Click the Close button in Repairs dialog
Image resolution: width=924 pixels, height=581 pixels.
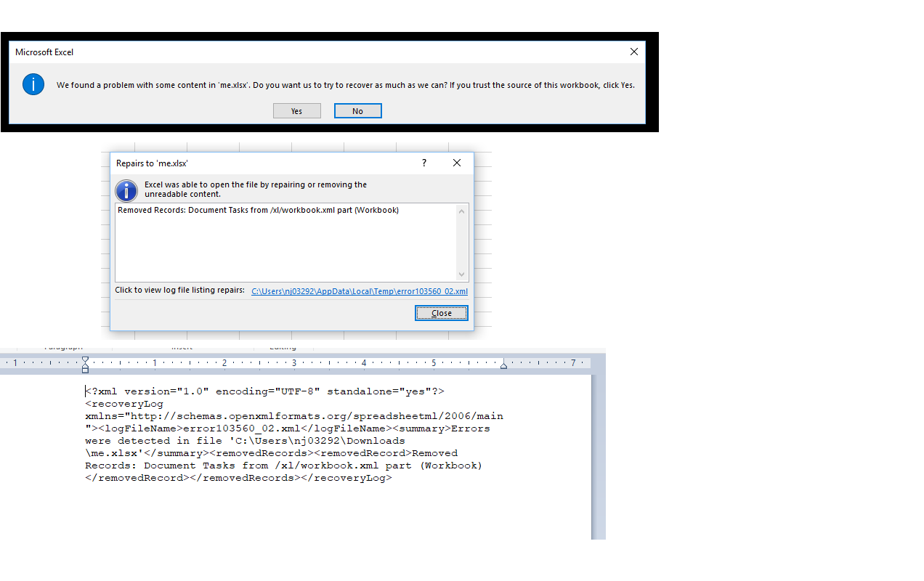pyautogui.click(x=442, y=313)
